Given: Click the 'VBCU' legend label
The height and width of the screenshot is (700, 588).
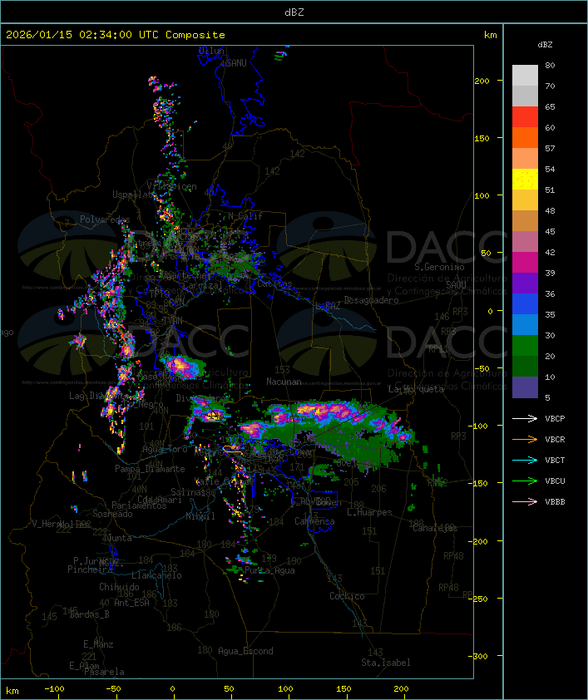Looking at the screenshot, I should pyautogui.click(x=555, y=481).
